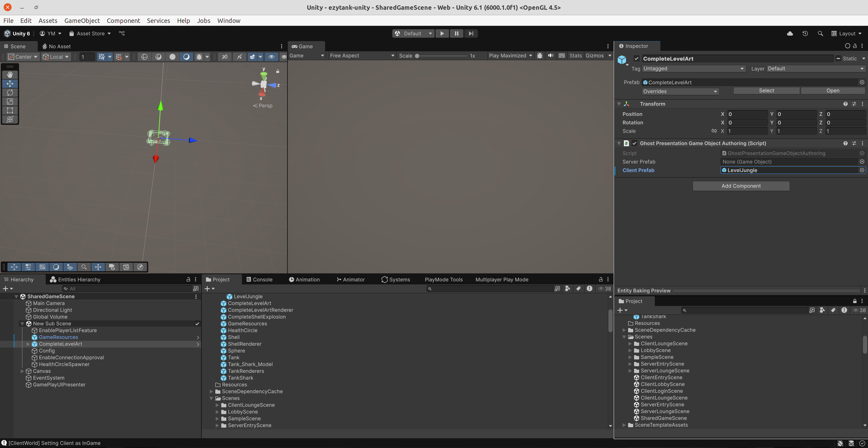Open the GameObject menu
This screenshot has height=448, width=868.
[82, 21]
